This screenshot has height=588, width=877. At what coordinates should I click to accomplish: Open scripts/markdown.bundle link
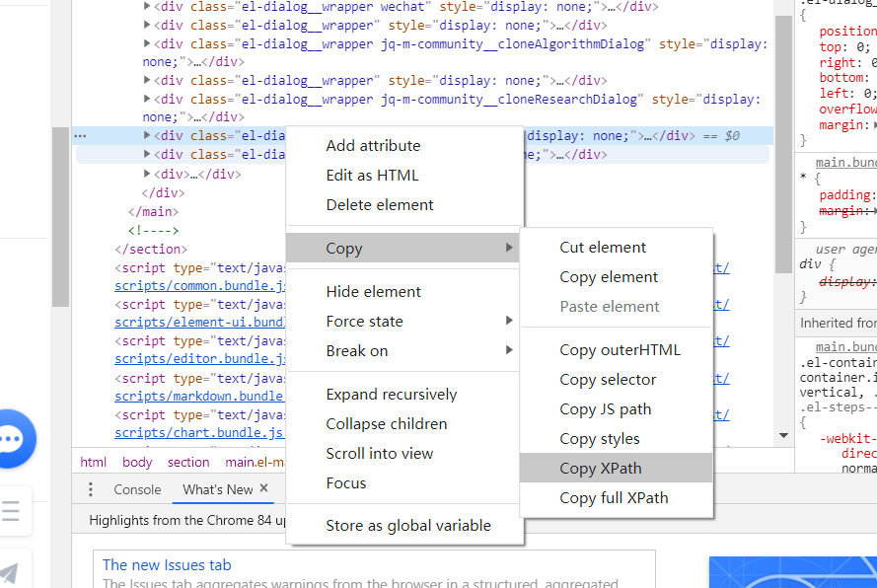point(198,397)
